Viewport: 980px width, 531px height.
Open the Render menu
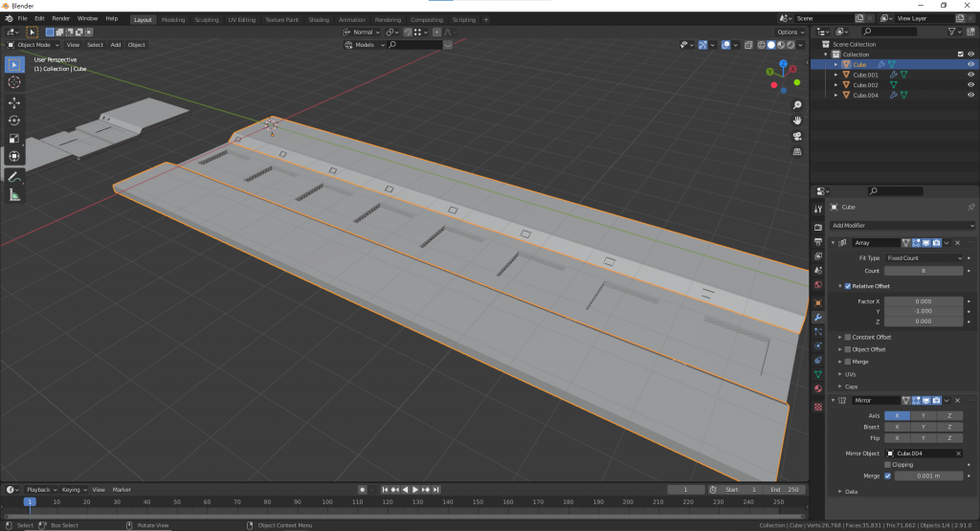pyautogui.click(x=60, y=19)
